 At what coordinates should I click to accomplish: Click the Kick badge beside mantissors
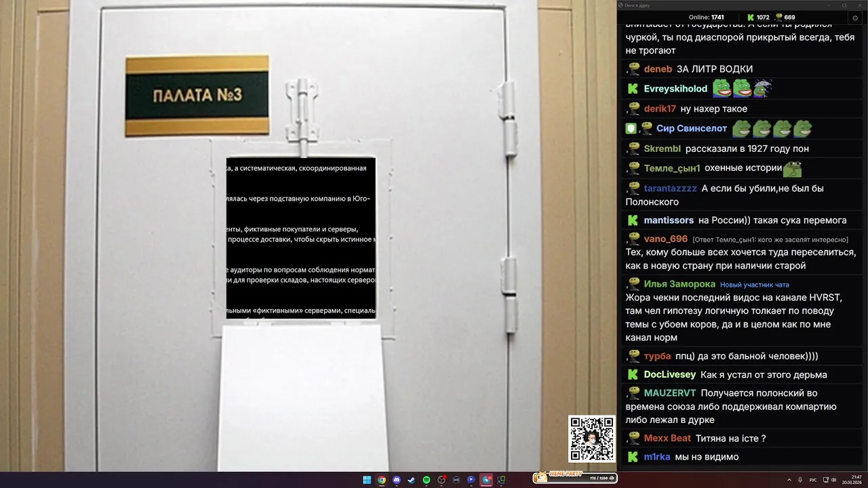(633, 220)
